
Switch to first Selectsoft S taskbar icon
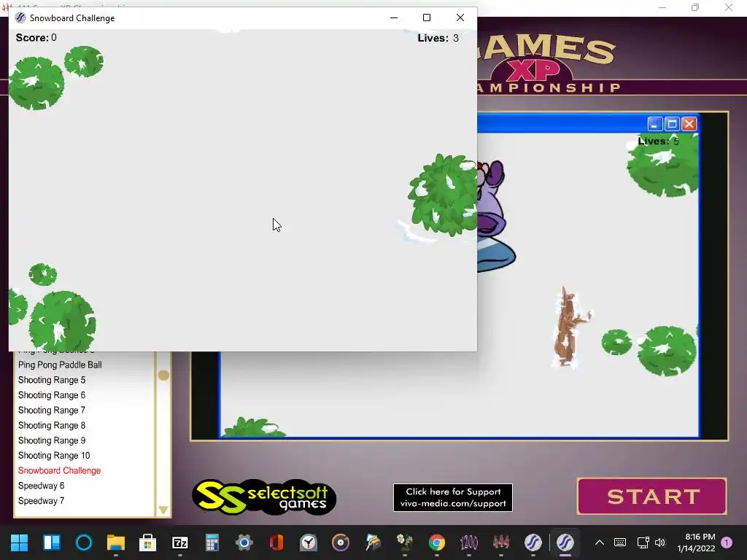pyautogui.click(x=533, y=542)
